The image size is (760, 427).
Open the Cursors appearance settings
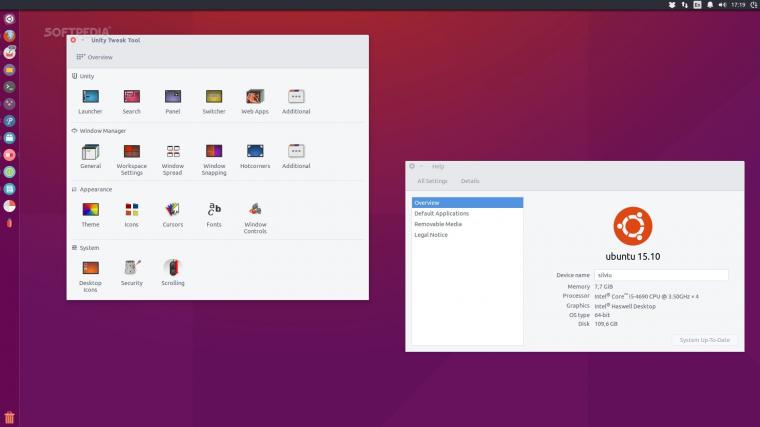coord(173,215)
